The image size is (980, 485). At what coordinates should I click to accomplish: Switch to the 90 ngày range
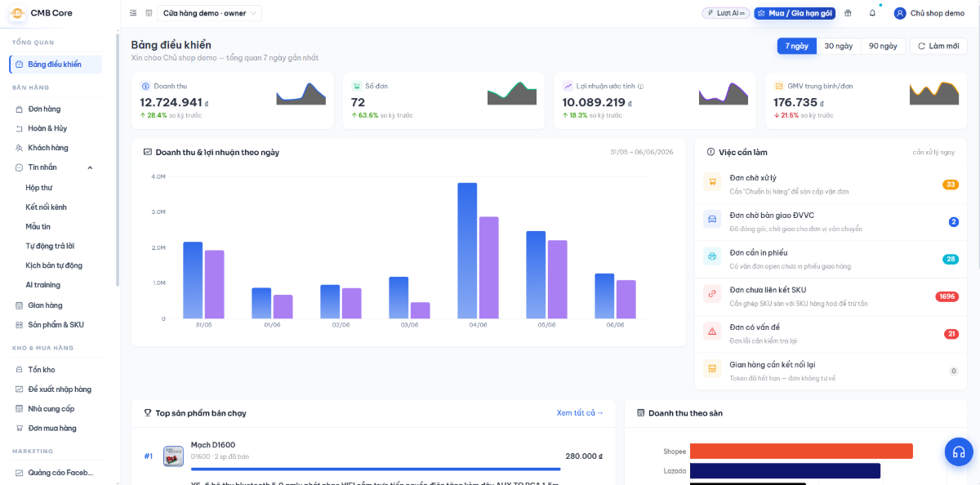point(883,46)
